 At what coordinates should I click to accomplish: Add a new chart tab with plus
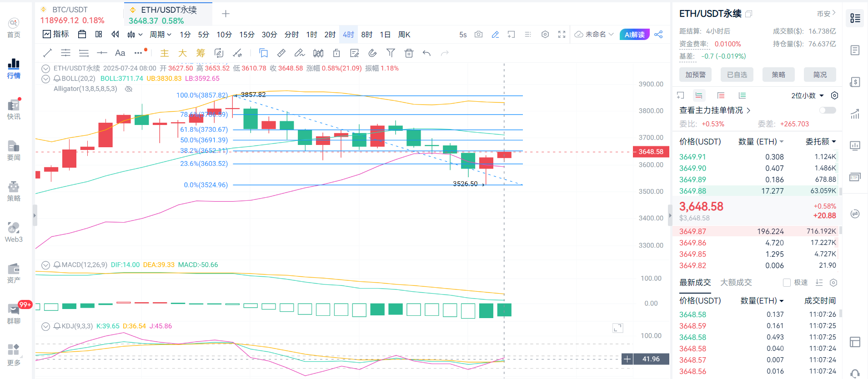click(x=226, y=14)
